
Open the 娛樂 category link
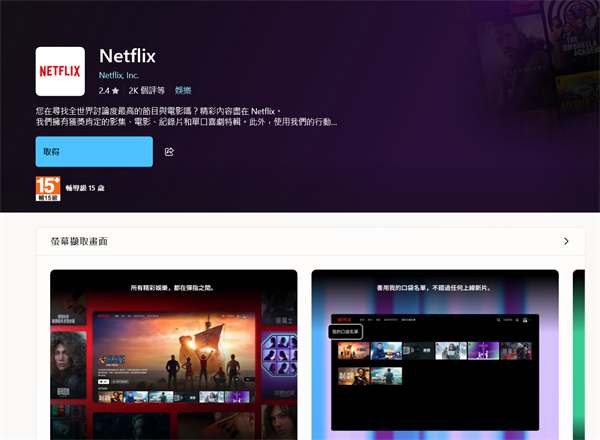(x=183, y=91)
